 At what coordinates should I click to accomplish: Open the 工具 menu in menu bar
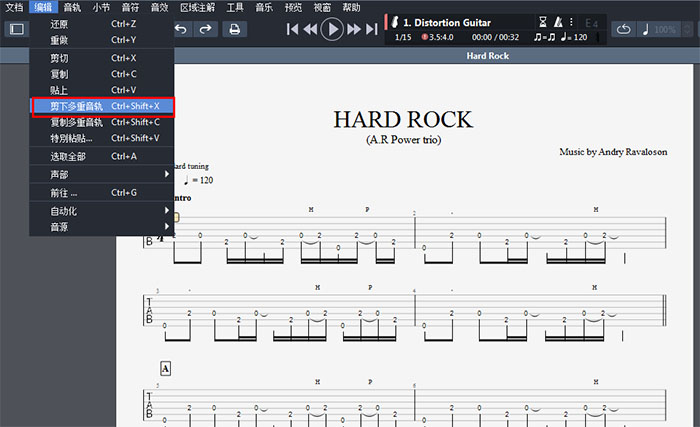[x=235, y=7]
